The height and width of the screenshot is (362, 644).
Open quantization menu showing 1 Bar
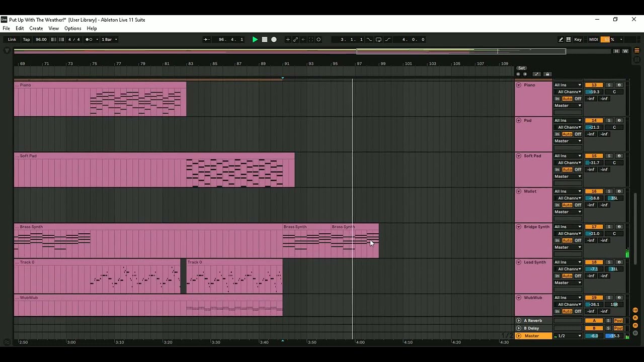[109, 39]
